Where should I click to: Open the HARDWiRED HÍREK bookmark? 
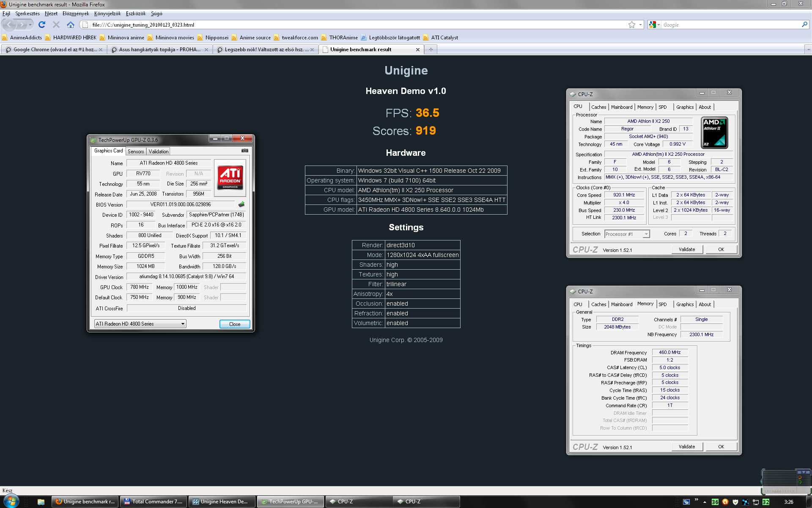click(x=71, y=37)
